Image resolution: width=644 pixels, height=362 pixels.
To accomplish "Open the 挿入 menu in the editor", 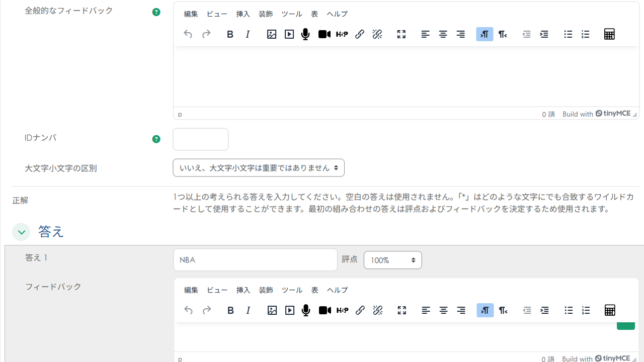I will point(243,14).
